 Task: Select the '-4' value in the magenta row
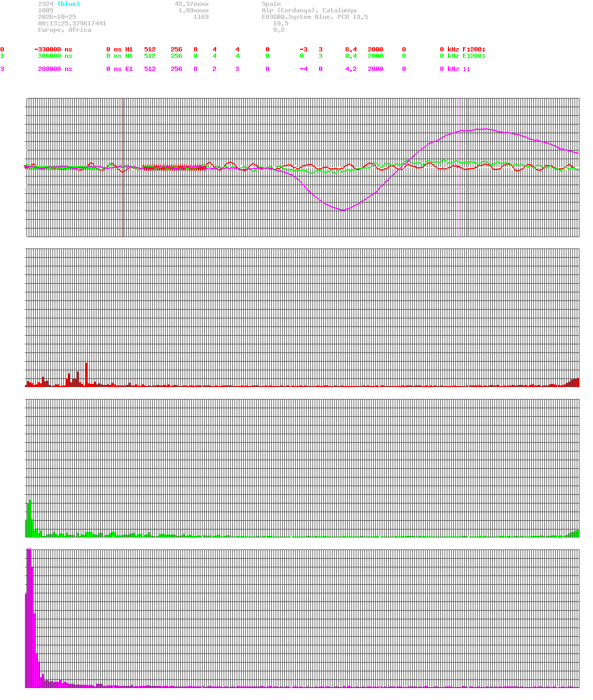(303, 69)
